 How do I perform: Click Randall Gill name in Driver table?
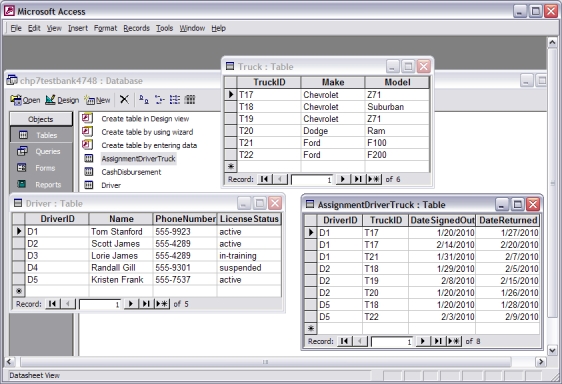coord(121,267)
